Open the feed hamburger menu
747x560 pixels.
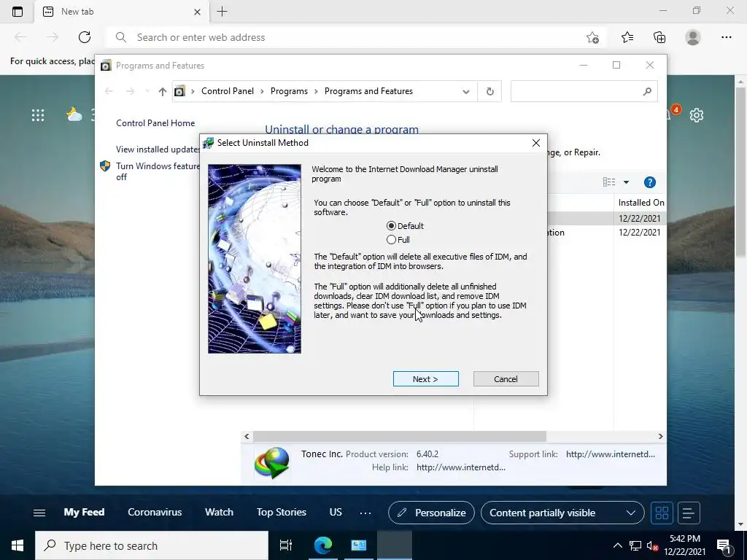(39, 513)
